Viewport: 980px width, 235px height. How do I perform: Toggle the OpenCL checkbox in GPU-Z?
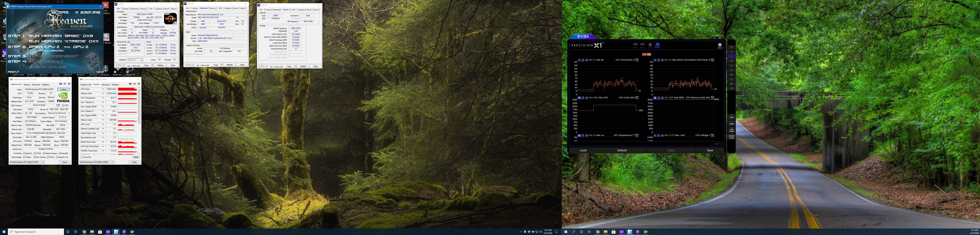pyautogui.click(x=24, y=153)
